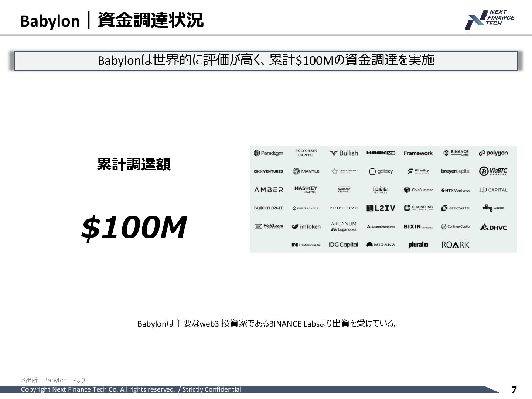Click the Arcanum Luganodes logo

point(344,226)
